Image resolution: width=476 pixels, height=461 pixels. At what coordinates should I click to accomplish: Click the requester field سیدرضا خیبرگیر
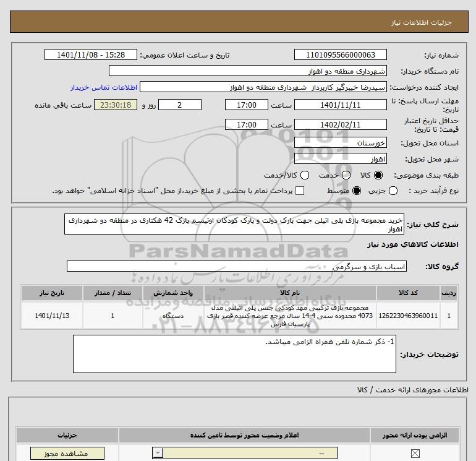[x=263, y=87]
